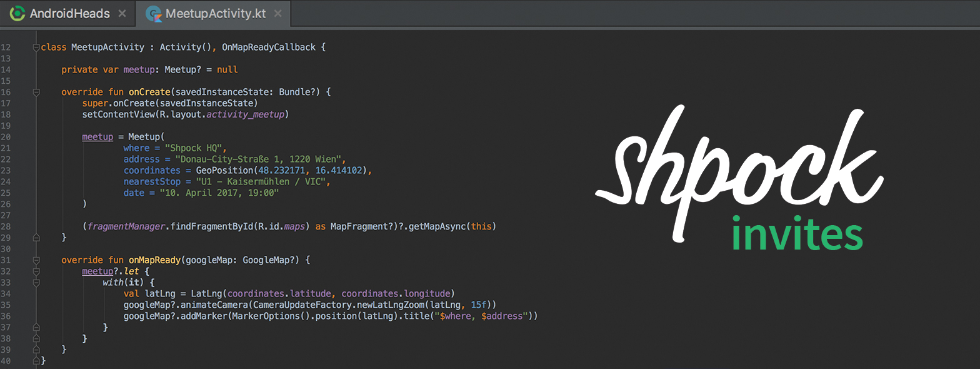Select the MeetupActivity.kt editor tab
980x369 pixels.
tap(212, 13)
